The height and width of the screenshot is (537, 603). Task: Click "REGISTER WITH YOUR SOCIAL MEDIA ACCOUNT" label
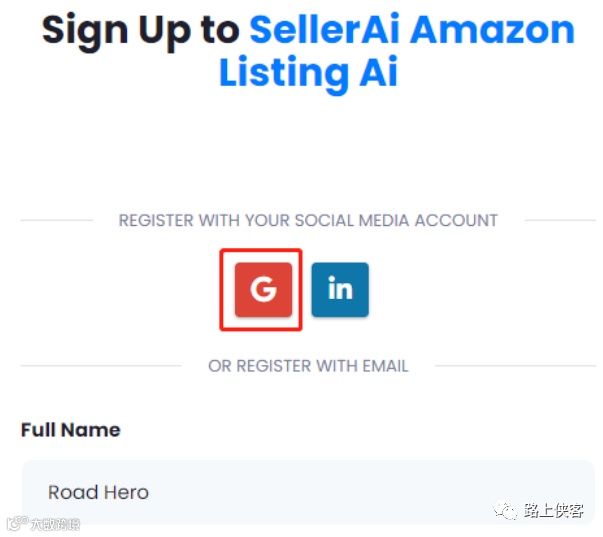pyautogui.click(x=308, y=220)
